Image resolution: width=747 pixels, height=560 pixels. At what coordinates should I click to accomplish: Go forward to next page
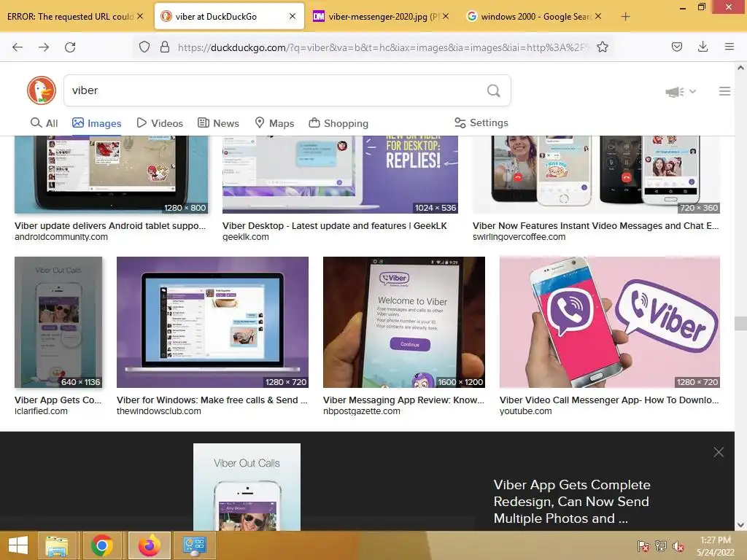44,47
